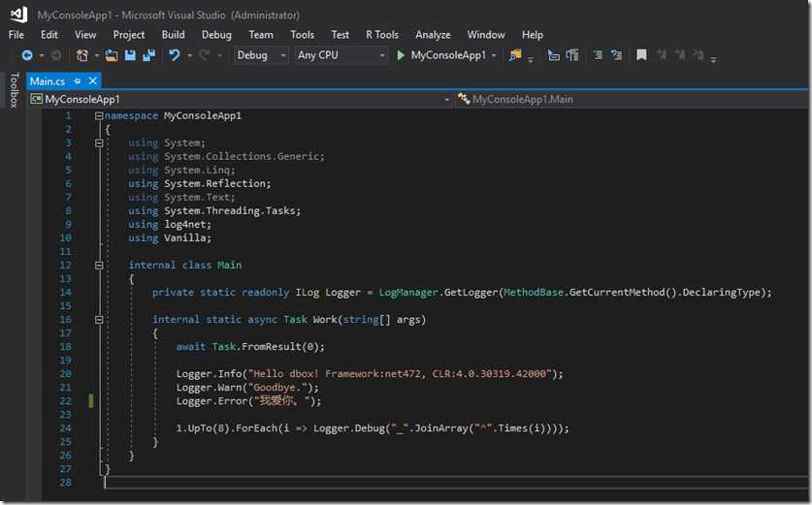
Task: Collapse the namespace MyConsoleApp1 block
Action: coord(99,115)
